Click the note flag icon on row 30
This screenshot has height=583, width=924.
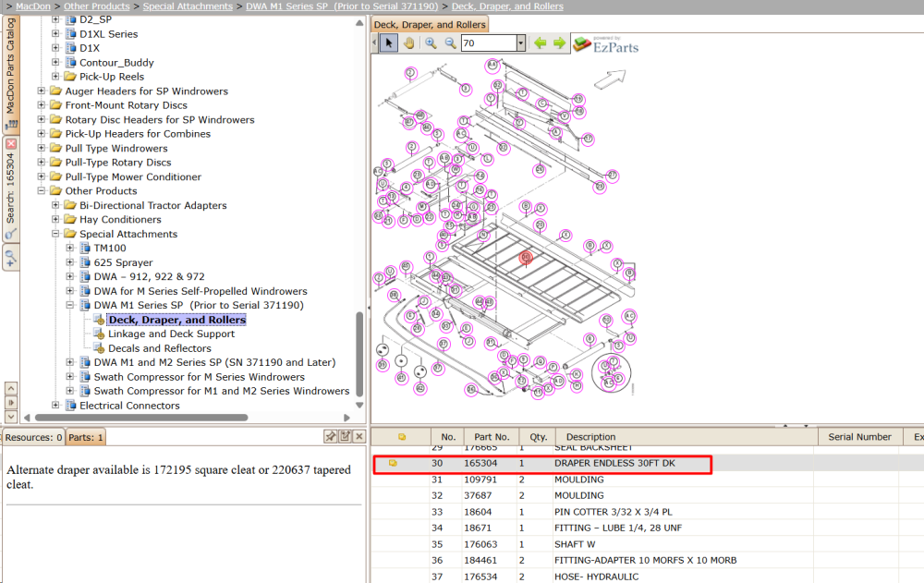pyautogui.click(x=393, y=463)
